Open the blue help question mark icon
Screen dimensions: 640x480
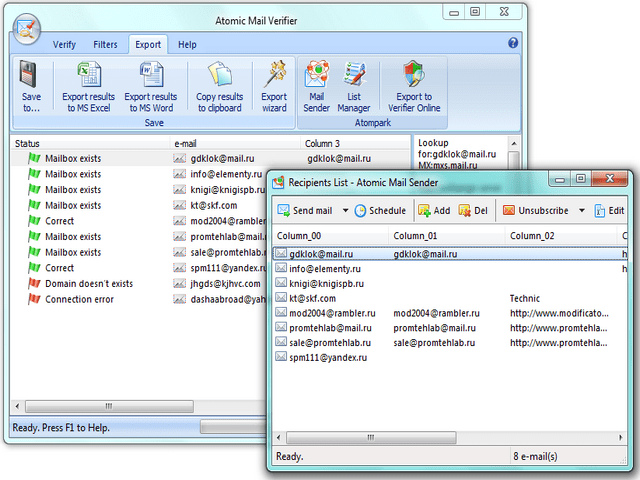(513, 43)
